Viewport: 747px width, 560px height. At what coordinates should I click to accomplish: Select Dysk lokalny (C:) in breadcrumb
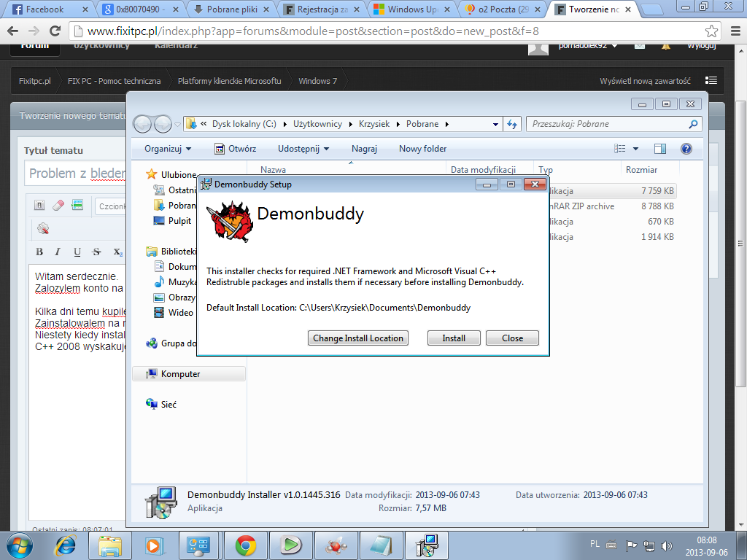(x=244, y=124)
